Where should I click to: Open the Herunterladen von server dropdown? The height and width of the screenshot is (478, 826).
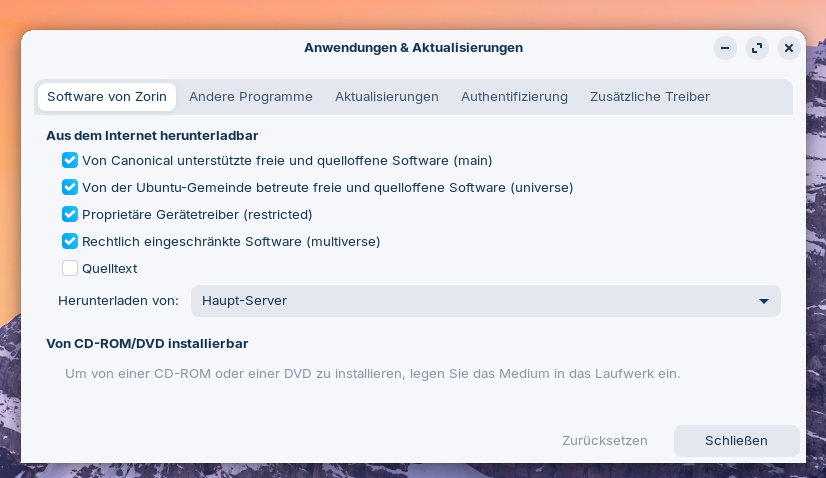click(x=485, y=301)
